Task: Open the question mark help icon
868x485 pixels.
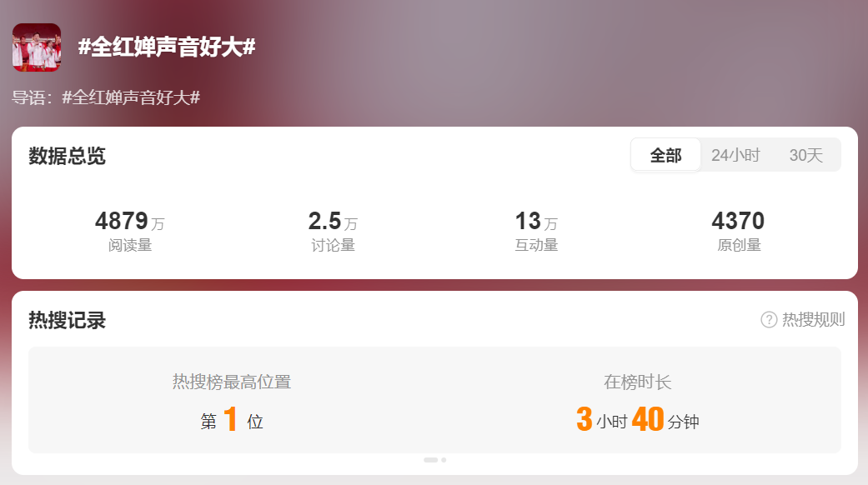Action: (769, 320)
